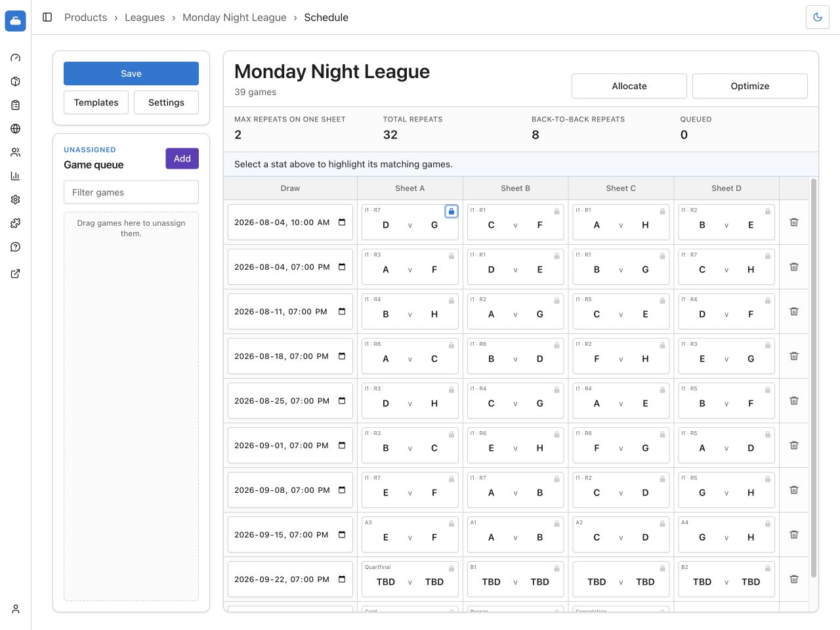
Task: Open schedule Settings button
Action: pos(166,102)
